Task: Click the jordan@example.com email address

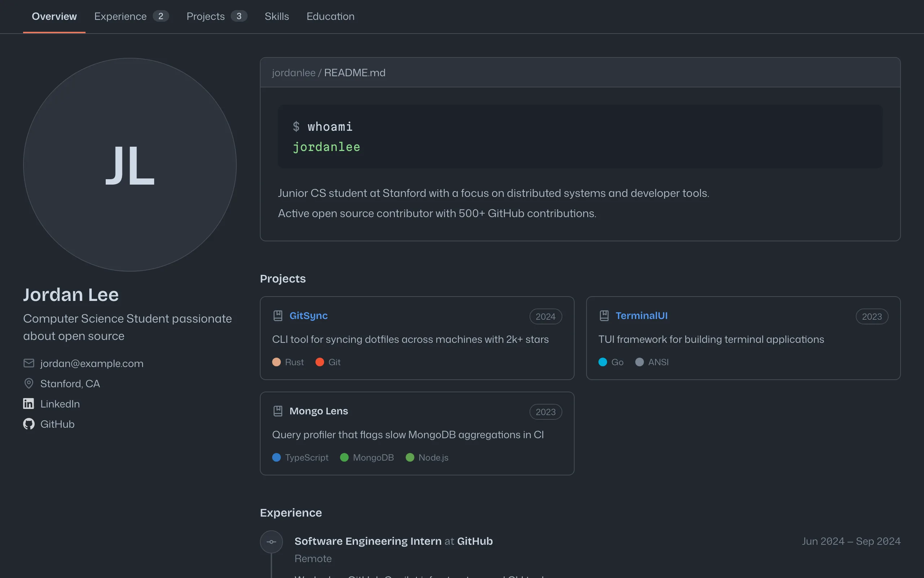Action: click(x=92, y=363)
